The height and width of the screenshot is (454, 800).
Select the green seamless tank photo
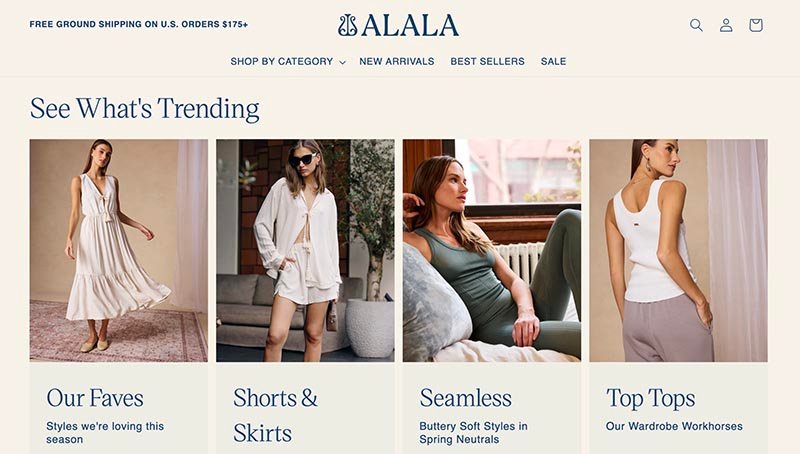coord(492,250)
